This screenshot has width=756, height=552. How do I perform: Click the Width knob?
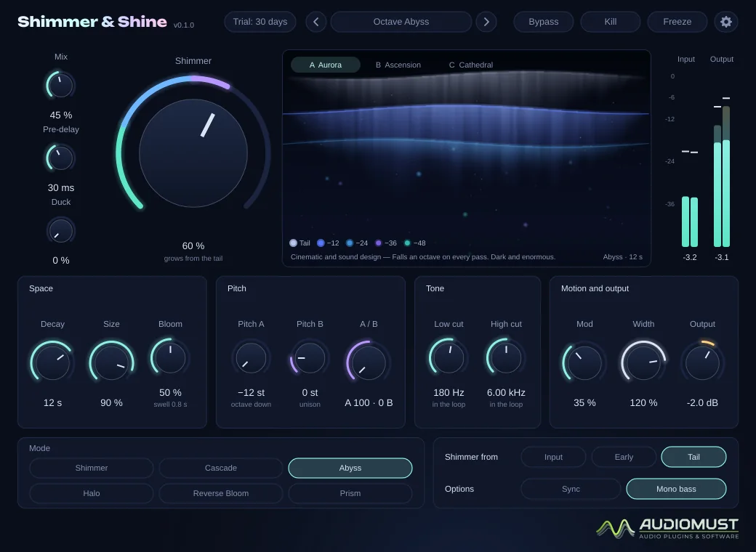coord(643,362)
